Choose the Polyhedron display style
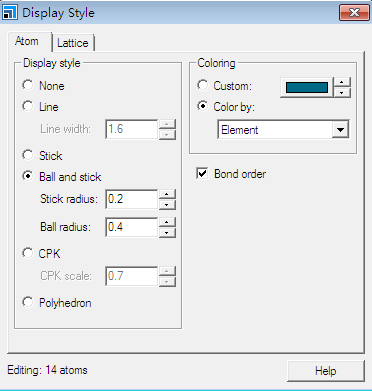Image resolution: width=372 pixels, height=391 pixels. click(x=28, y=302)
